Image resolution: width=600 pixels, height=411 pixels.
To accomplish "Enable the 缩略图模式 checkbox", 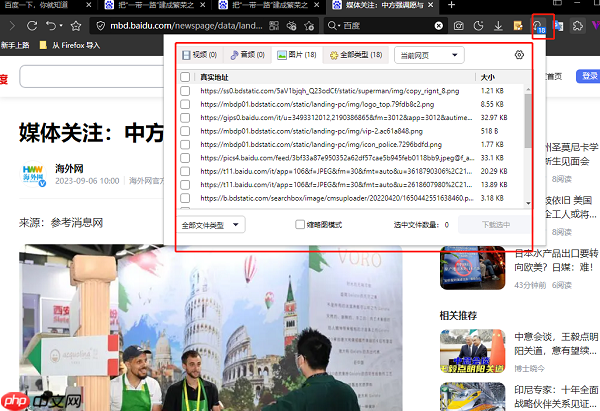I will click(x=300, y=224).
